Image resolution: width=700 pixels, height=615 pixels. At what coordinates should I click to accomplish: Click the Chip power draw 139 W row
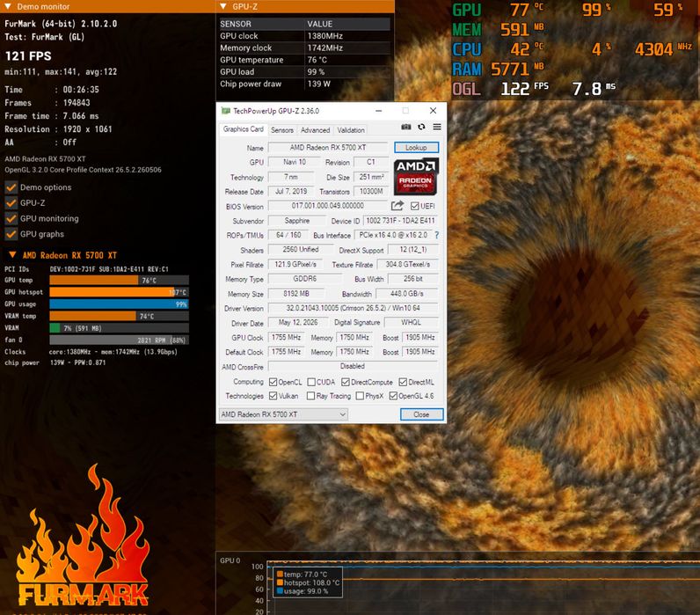304,84
